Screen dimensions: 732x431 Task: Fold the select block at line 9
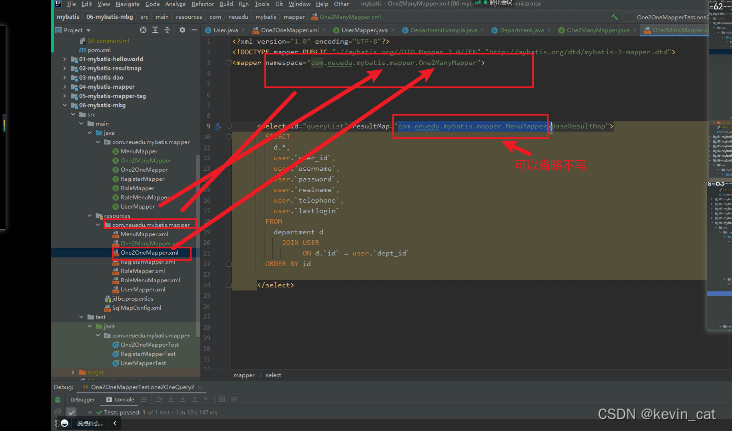229,126
